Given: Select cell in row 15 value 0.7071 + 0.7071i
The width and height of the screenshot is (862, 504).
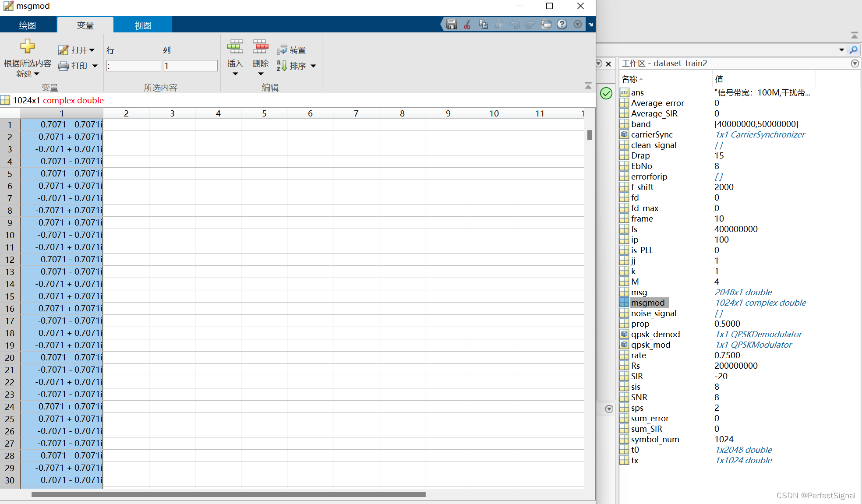Looking at the screenshot, I should tap(61, 296).
